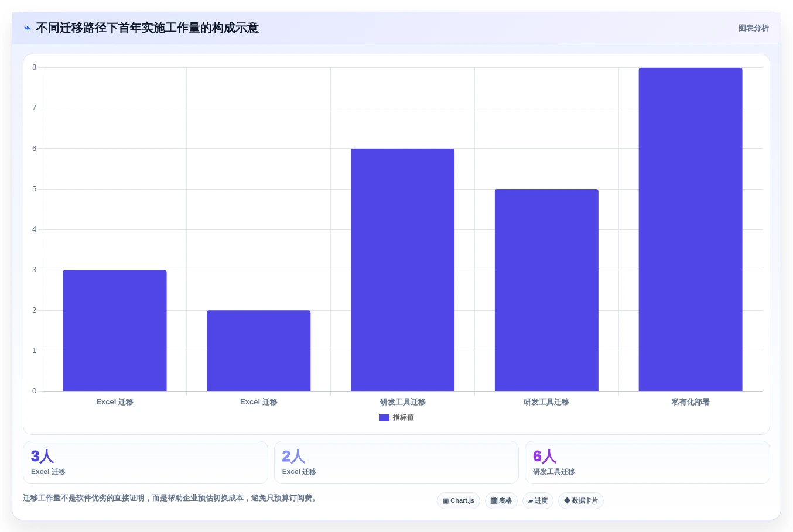Viewport: 793px width, 532px height.
Task: Click the Chart.js tag chip
Action: pos(459,501)
